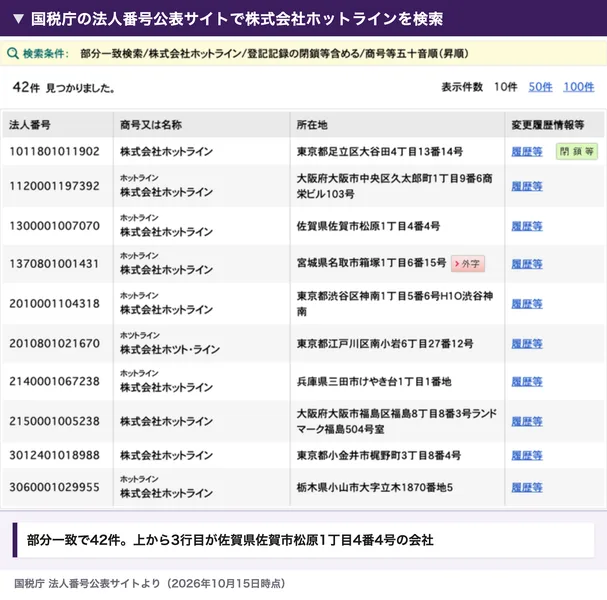Image resolution: width=607 pixels, height=600 pixels.
Task: Open 履歴等 for corporate number 1300001007070
Action: tap(527, 226)
